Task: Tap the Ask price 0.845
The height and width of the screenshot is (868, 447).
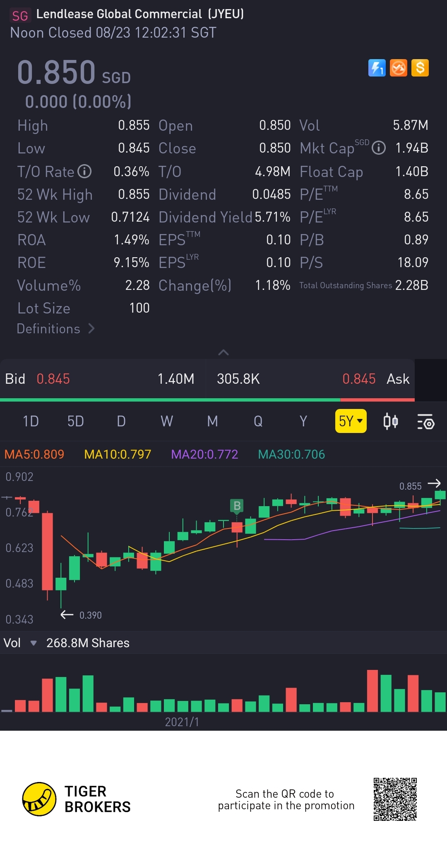Action: click(x=359, y=379)
